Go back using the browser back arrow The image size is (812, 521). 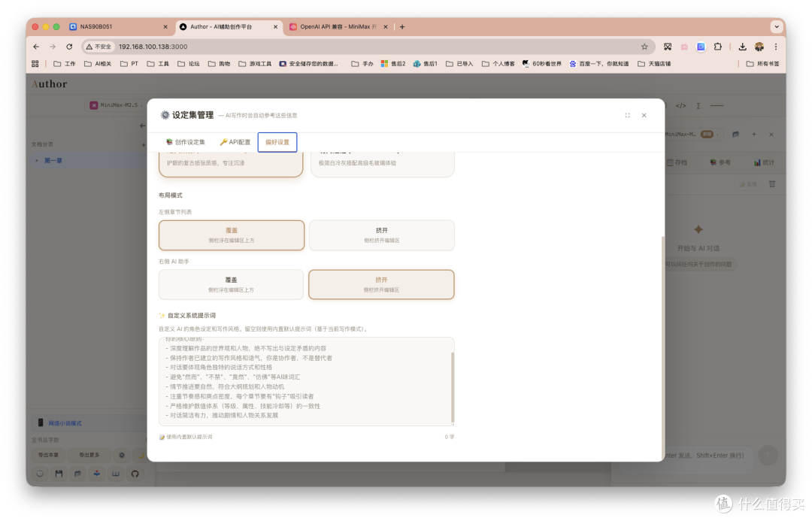point(36,47)
